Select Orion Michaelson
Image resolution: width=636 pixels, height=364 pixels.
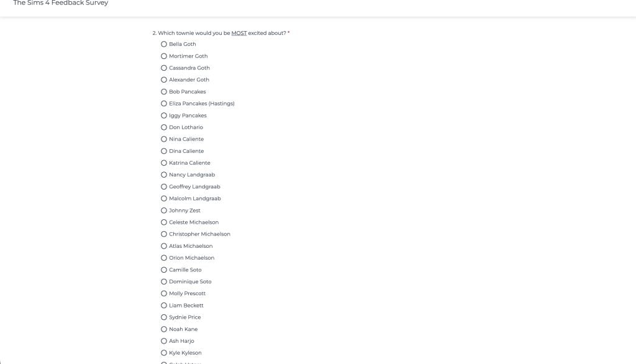[x=164, y=258]
